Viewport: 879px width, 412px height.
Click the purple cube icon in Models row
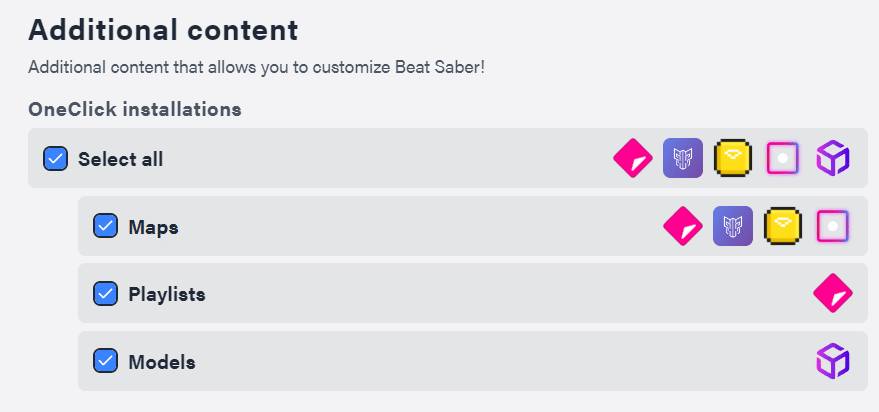pos(832,361)
